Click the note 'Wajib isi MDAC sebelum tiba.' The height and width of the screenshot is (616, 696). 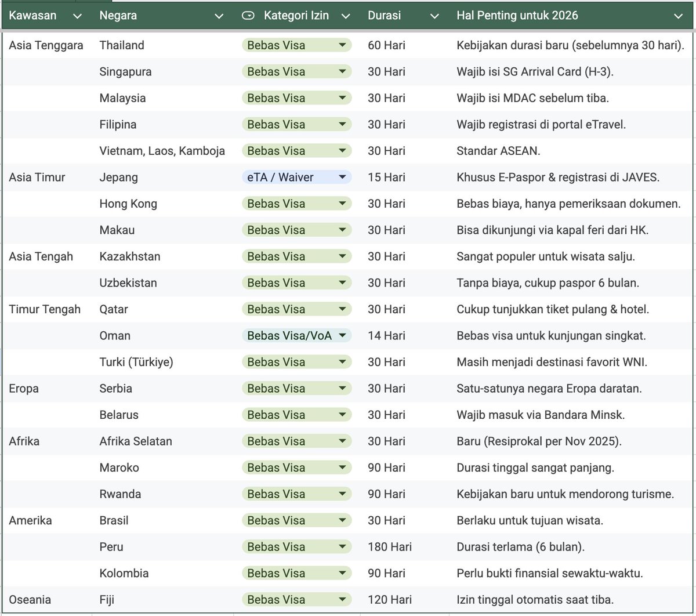(532, 98)
